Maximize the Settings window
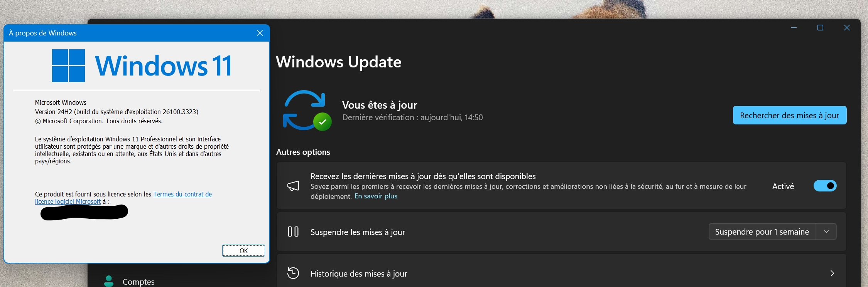This screenshot has height=287, width=868. pos(820,28)
